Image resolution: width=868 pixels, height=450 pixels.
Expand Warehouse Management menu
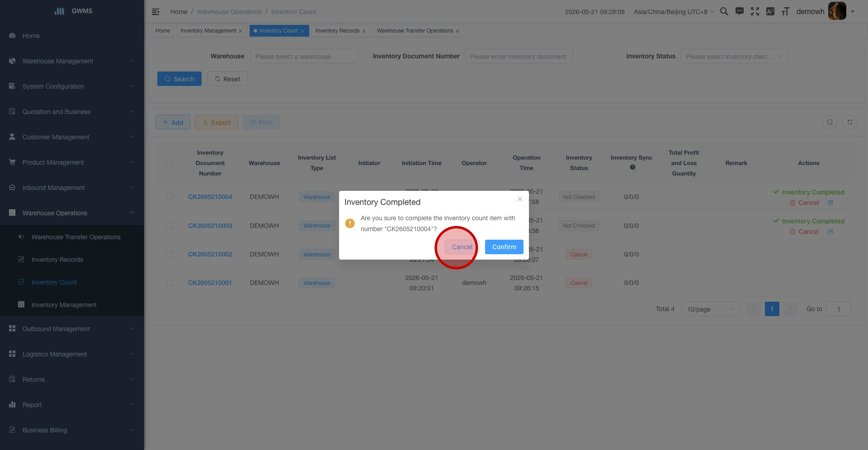point(72,61)
